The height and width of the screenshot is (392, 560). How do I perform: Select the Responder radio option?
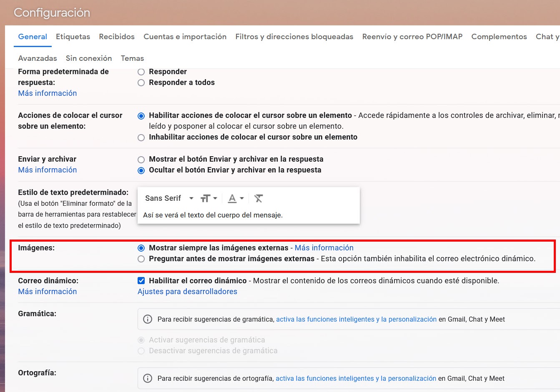click(x=141, y=72)
